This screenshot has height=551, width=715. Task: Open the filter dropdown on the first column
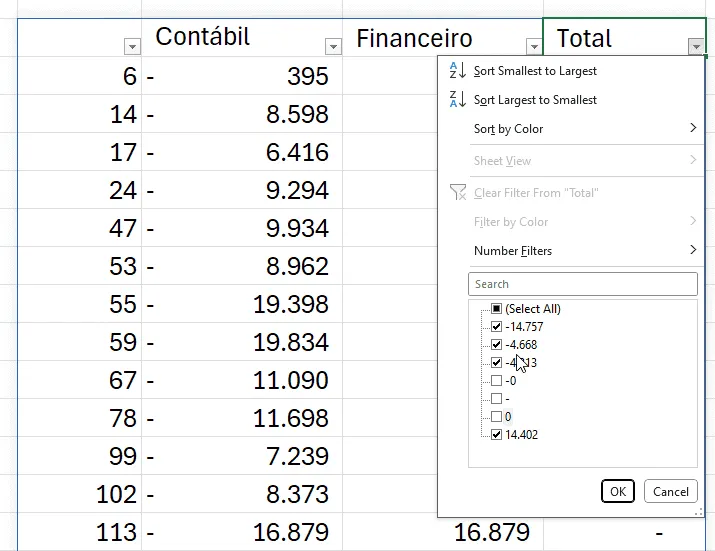(x=132, y=47)
